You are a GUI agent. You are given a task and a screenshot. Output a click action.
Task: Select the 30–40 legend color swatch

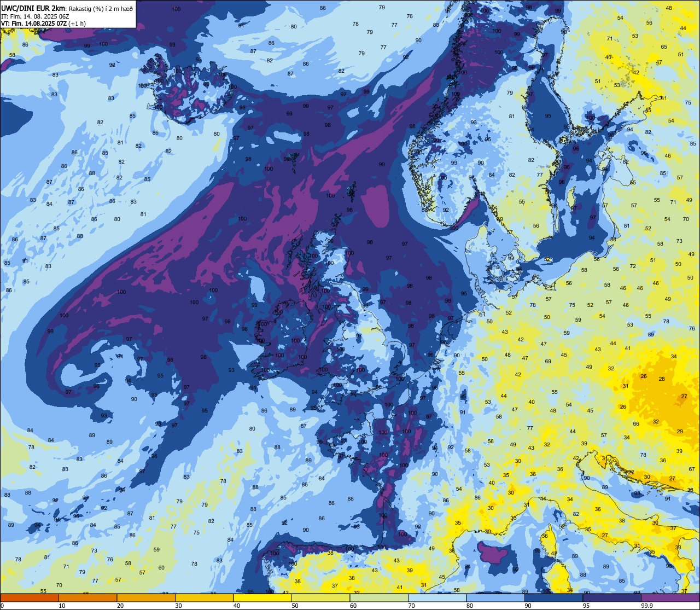tap(204, 597)
